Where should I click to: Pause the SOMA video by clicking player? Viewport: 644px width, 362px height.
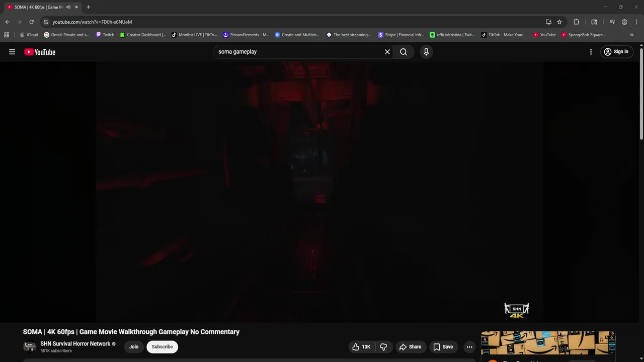tap(319, 191)
